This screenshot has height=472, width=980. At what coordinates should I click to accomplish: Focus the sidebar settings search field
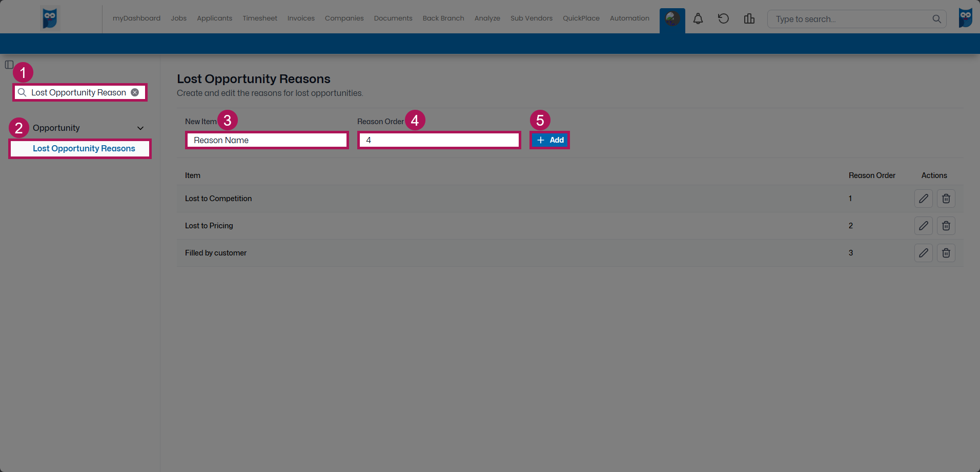pyautogui.click(x=79, y=92)
